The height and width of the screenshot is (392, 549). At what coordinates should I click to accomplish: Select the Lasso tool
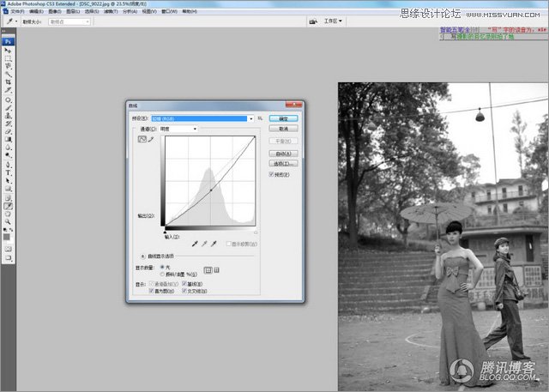8,66
